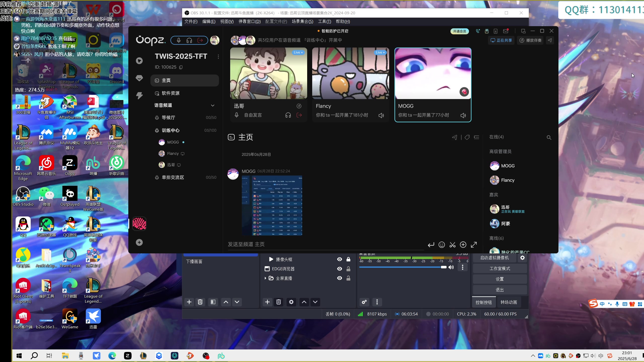644x362 pixels.
Task: Hide the 全屏直播 source group
Action: [x=340, y=278]
